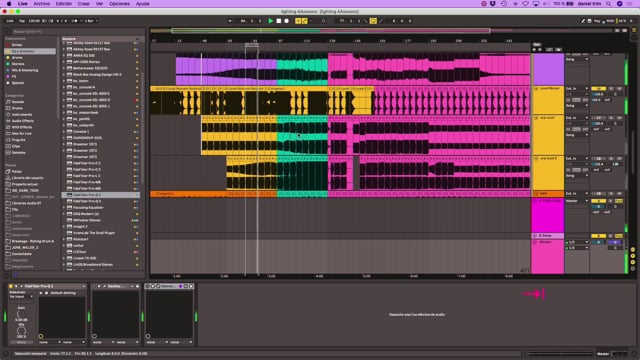The image size is (640, 360).
Task: Collapse the arp conti track
Action: (536, 118)
